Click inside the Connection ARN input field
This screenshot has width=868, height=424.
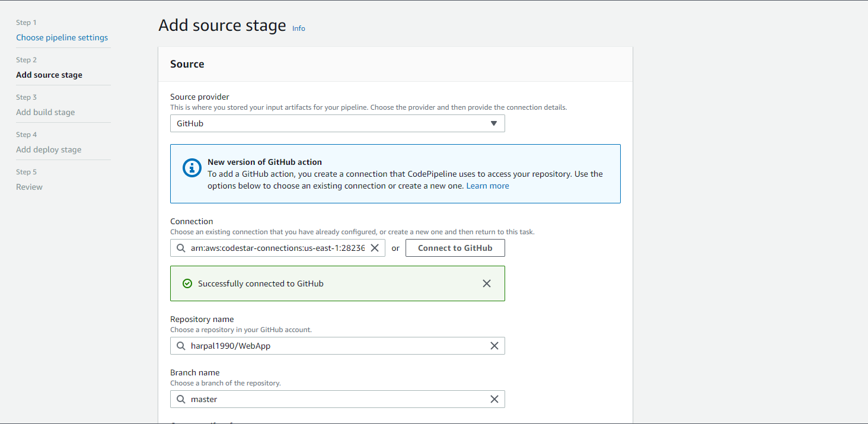pos(277,248)
